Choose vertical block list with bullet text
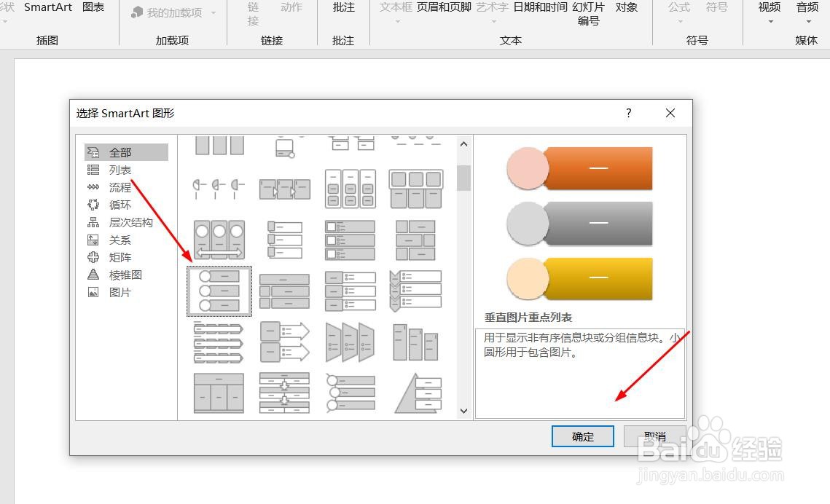The height and width of the screenshot is (504, 830). (351, 291)
